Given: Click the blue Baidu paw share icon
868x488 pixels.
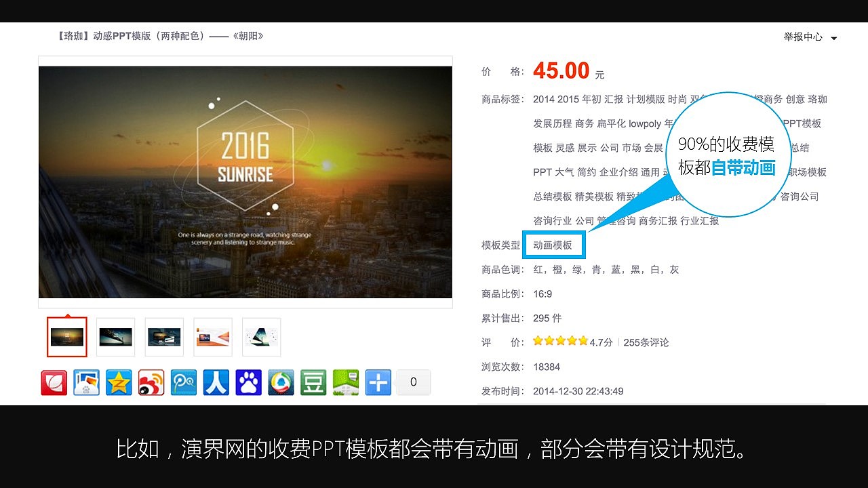Looking at the screenshot, I should 248,382.
